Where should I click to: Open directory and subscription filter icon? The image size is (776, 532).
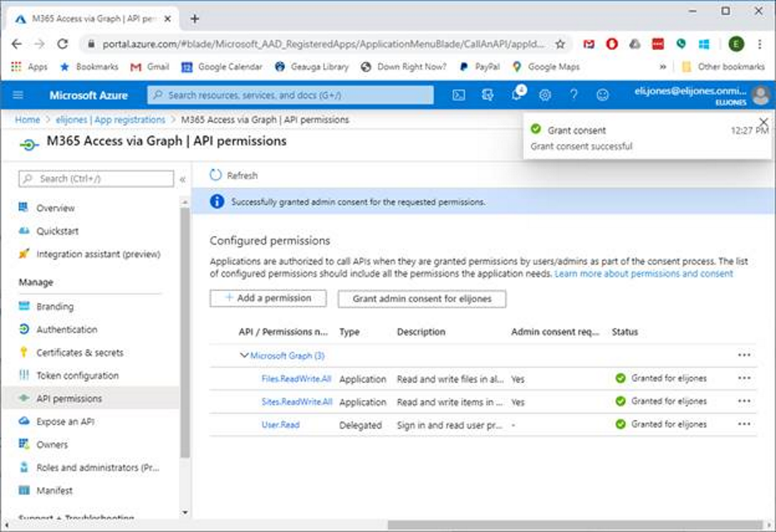[x=487, y=95]
